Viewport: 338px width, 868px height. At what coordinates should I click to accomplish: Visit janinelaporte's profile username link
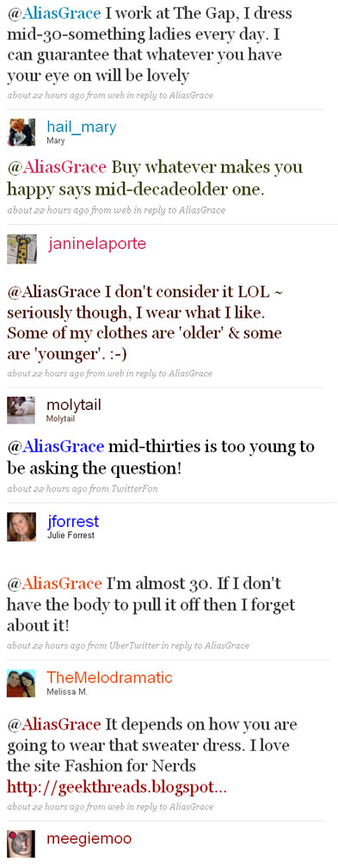coord(97,245)
